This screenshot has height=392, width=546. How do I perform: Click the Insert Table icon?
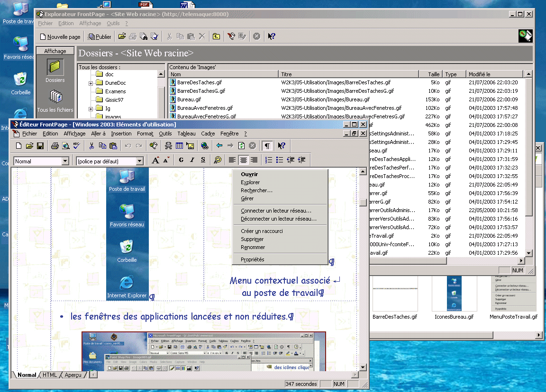[x=180, y=146]
